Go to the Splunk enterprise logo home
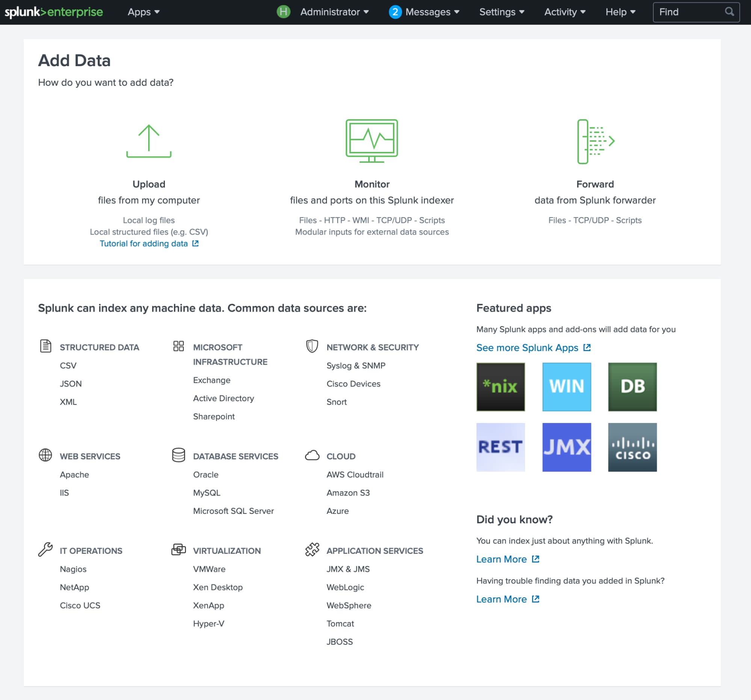 54,12
